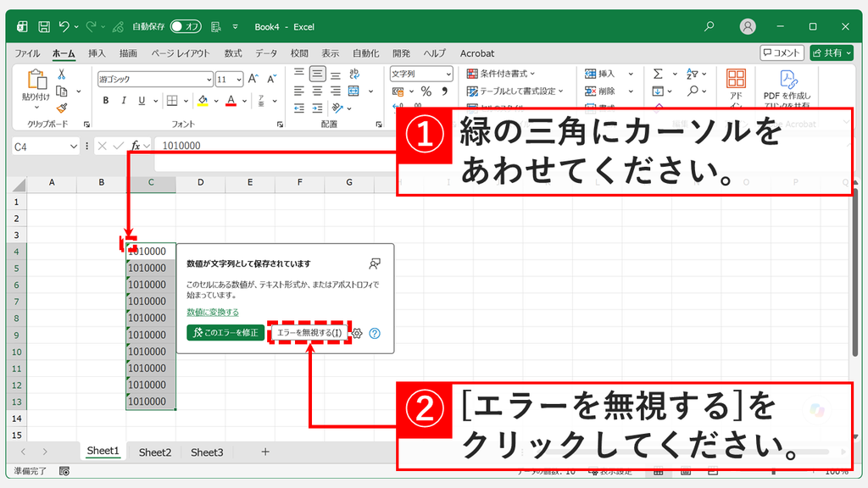The image size is (868, 488).
Task: Open the number format dropdown 文字列
Action: (x=421, y=74)
